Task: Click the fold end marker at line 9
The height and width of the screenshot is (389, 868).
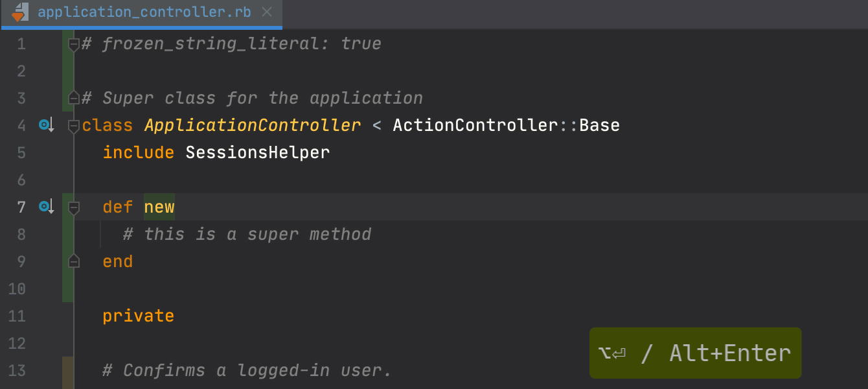Action: tap(74, 261)
